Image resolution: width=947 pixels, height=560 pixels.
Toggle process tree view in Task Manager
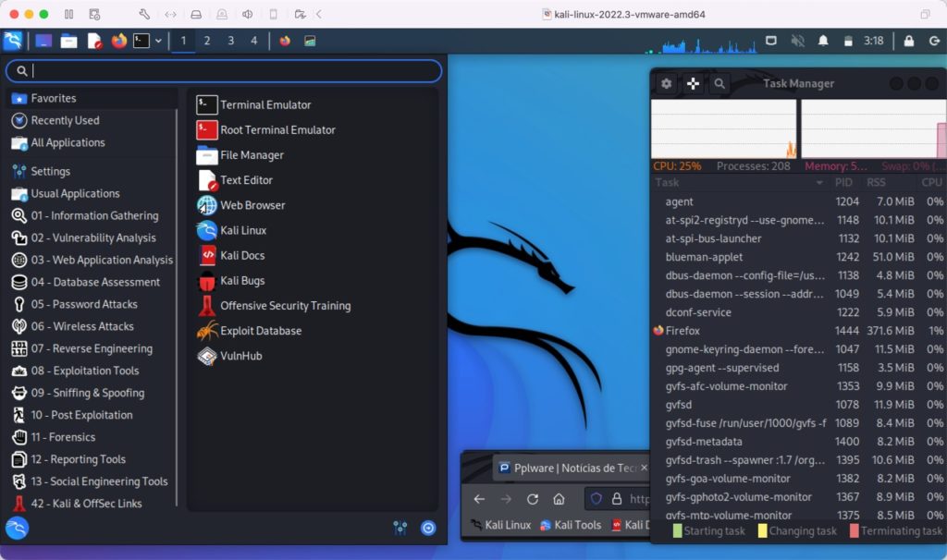pyautogui.click(x=691, y=83)
